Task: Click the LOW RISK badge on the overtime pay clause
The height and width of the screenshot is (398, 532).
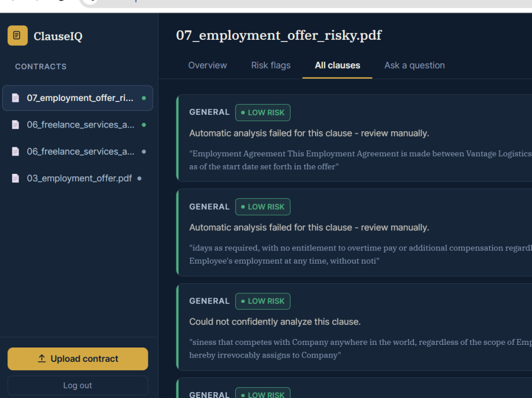Action: pos(263,207)
